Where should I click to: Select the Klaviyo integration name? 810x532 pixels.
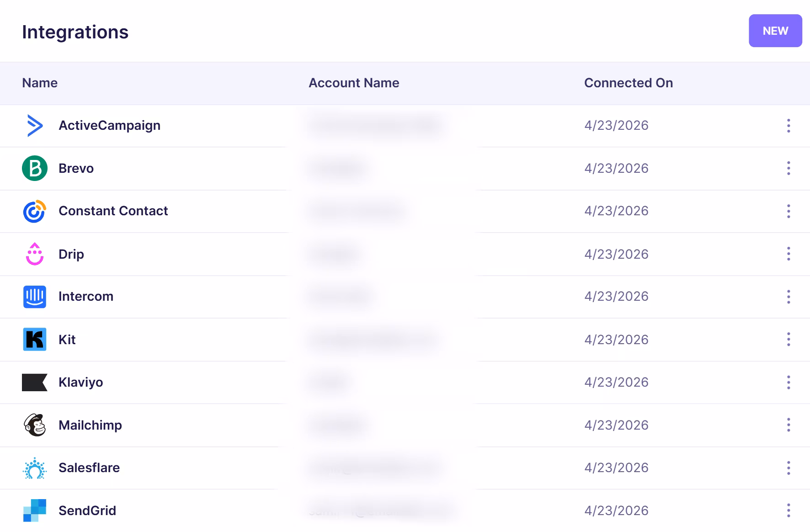(80, 383)
